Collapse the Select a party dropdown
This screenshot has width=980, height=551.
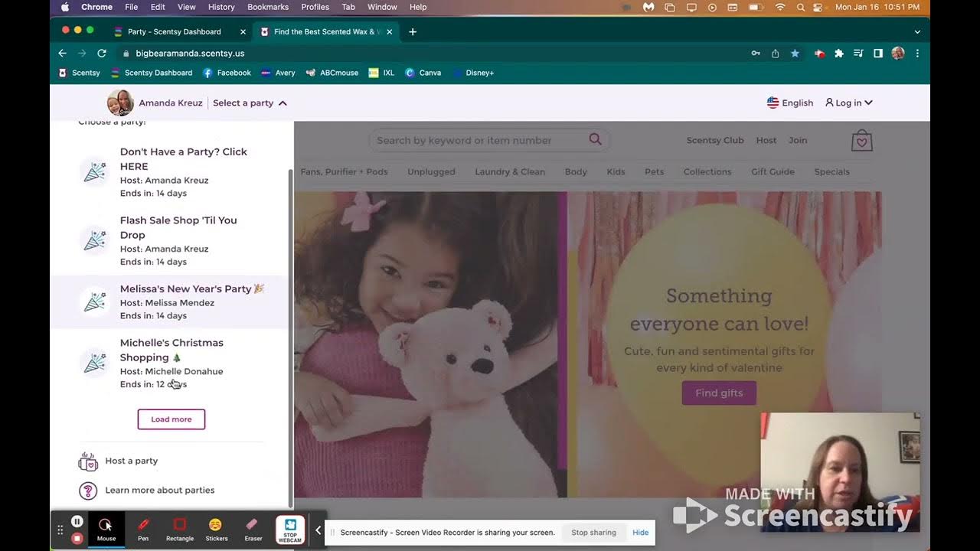click(250, 103)
